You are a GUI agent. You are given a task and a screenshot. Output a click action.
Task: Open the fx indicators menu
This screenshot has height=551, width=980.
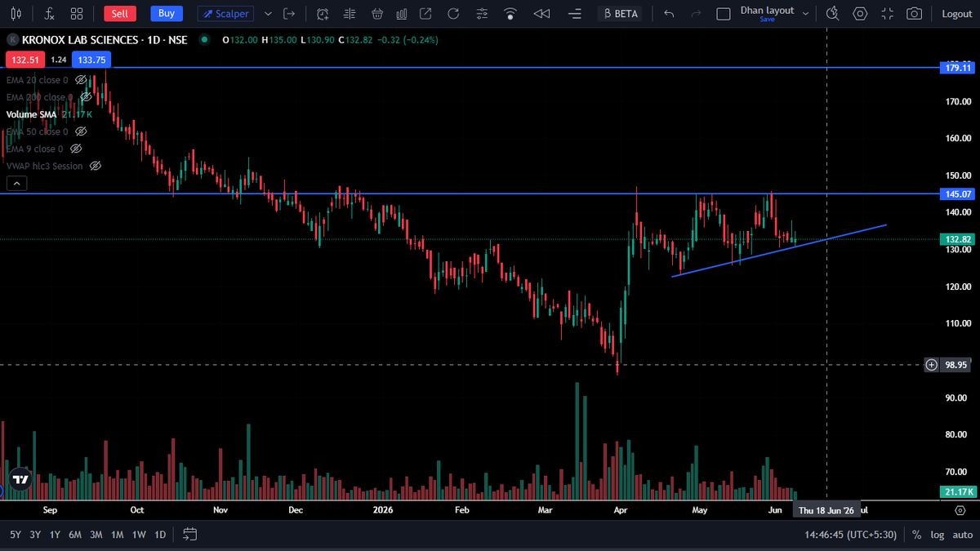[49, 14]
